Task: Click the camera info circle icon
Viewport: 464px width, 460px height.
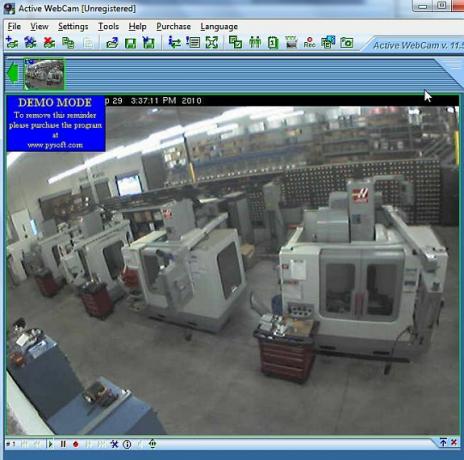Action: click(x=127, y=444)
